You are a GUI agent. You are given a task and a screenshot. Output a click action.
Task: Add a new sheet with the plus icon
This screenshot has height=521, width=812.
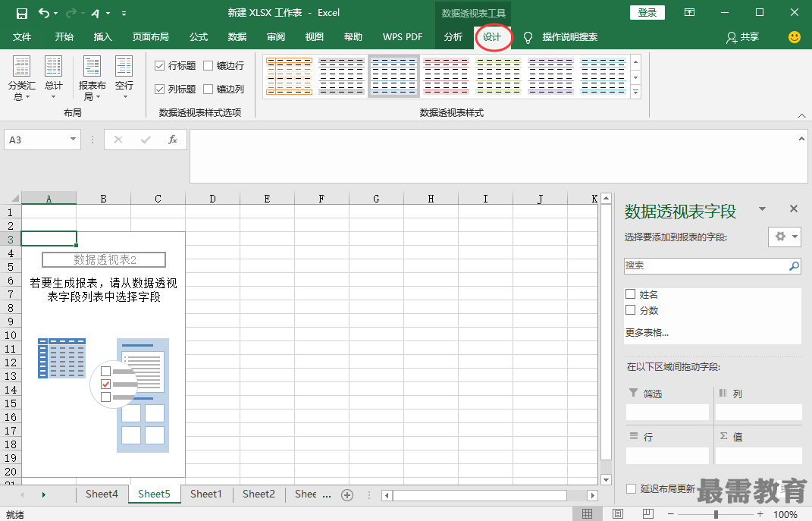pos(347,495)
